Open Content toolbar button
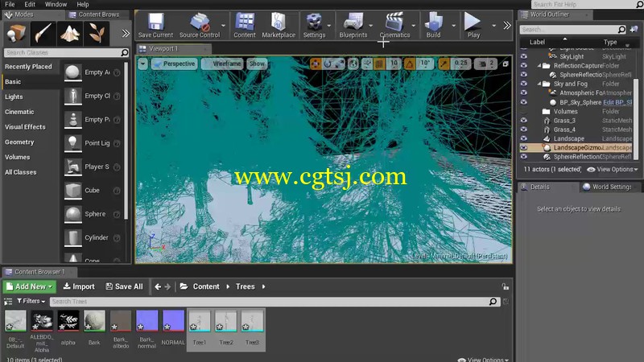This screenshot has width=644, height=362. (245, 26)
